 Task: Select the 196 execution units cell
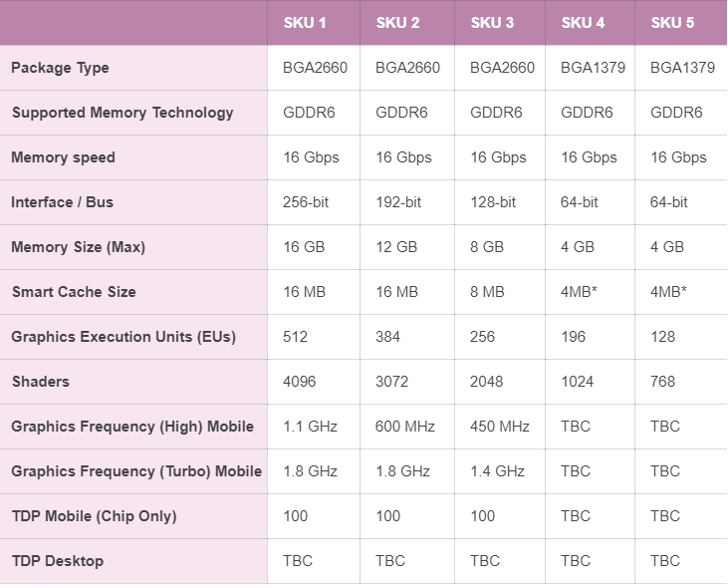[x=574, y=337]
